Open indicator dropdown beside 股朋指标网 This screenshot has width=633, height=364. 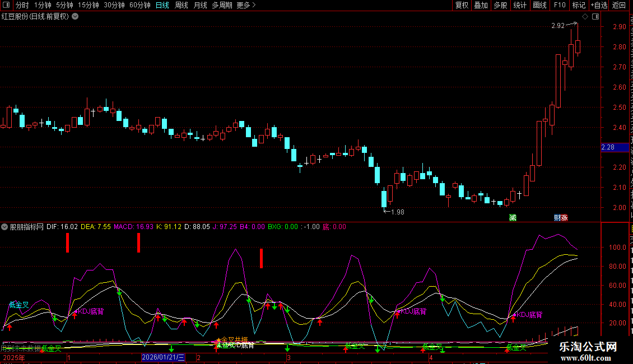(x=4, y=227)
